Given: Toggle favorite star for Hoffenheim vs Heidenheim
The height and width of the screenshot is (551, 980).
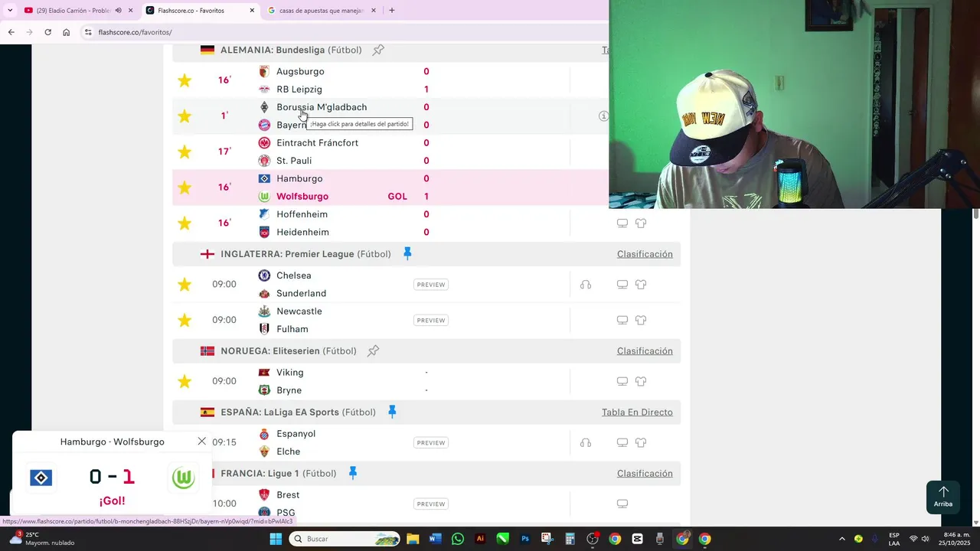Looking at the screenshot, I should coord(185,223).
